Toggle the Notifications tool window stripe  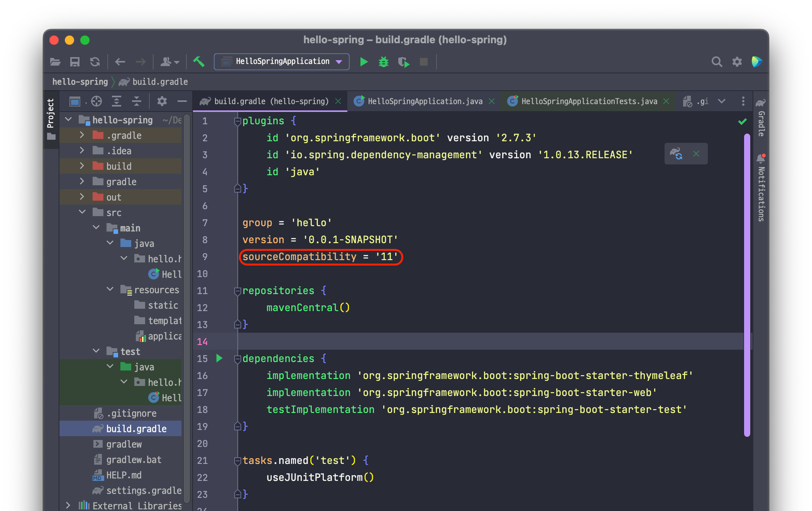pyautogui.click(x=761, y=188)
